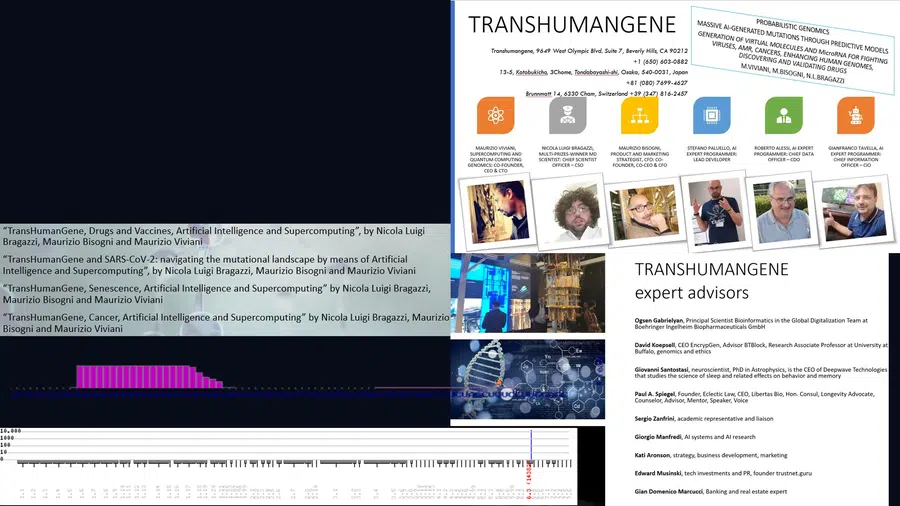900x506 pixels.
Task: Click the Maurizio Bisogni role caption
Action: 639,157
